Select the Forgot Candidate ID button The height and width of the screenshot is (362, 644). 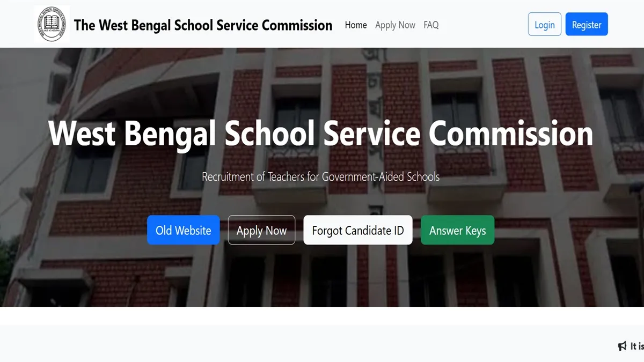click(358, 230)
